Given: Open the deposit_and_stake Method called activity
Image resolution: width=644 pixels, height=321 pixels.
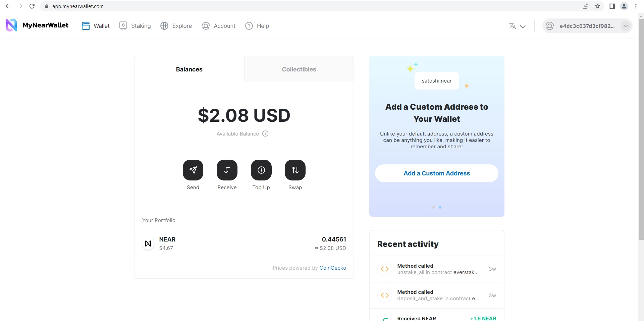Looking at the screenshot, I should point(437,295).
